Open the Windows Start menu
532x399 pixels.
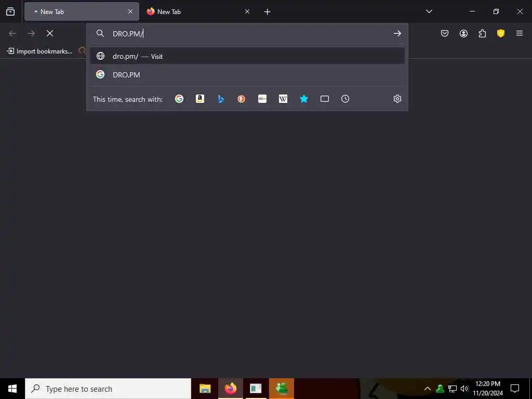(x=12, y=389)
